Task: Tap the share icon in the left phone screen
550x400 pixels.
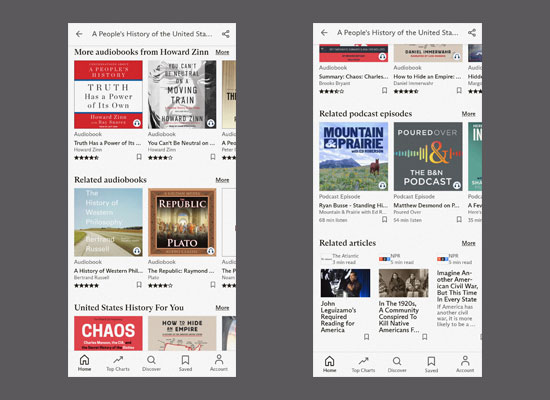Action: pos(226,34)
